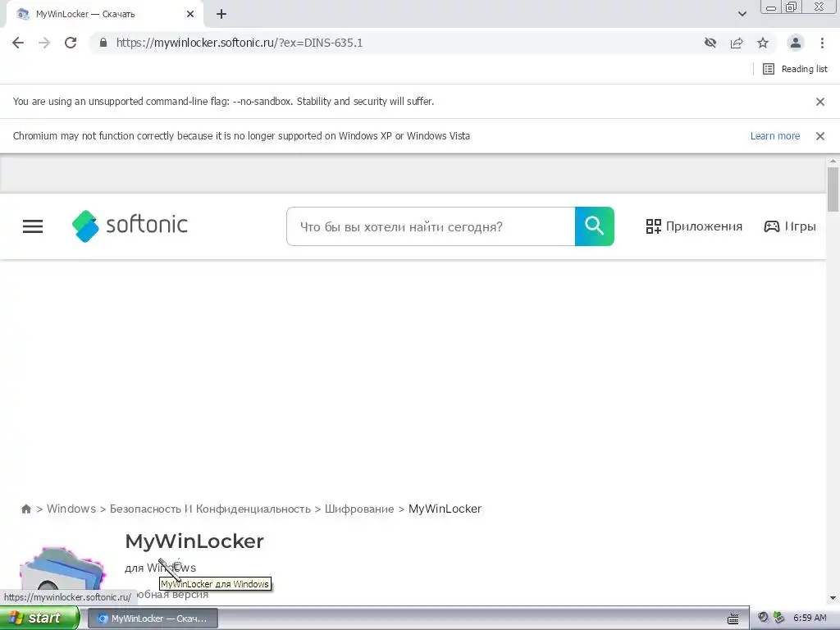Image resolution: width=840 pixels, height=630 pixels.
Task: Switch to MyWinLocker taskbar window
Action: (153, 619)
